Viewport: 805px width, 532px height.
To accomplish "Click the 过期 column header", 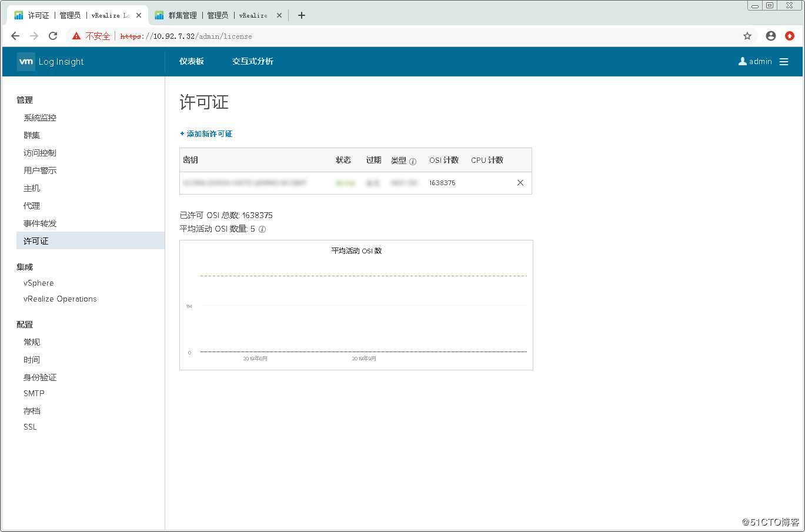I will 373,160.
